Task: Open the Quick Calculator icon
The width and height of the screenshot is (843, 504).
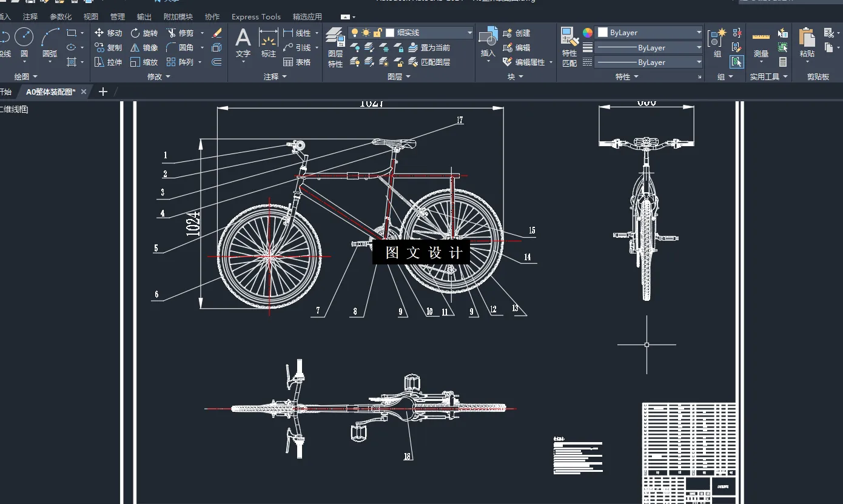Action: 783,62
